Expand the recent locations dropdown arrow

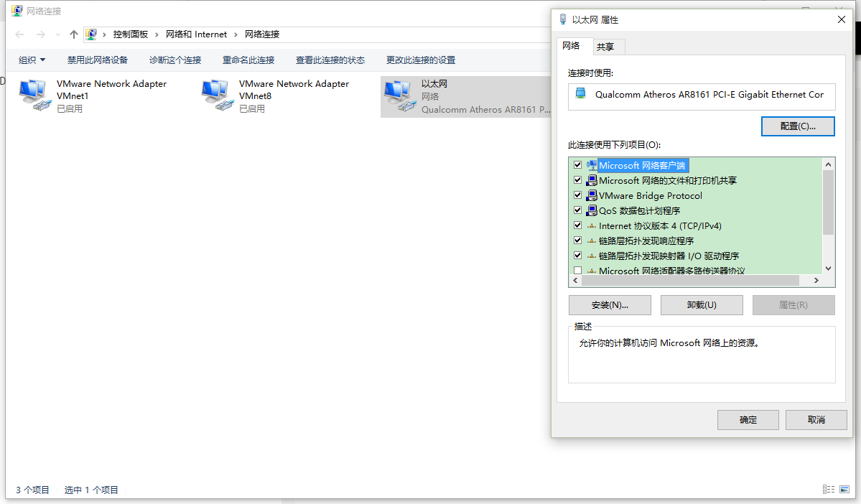57,34
